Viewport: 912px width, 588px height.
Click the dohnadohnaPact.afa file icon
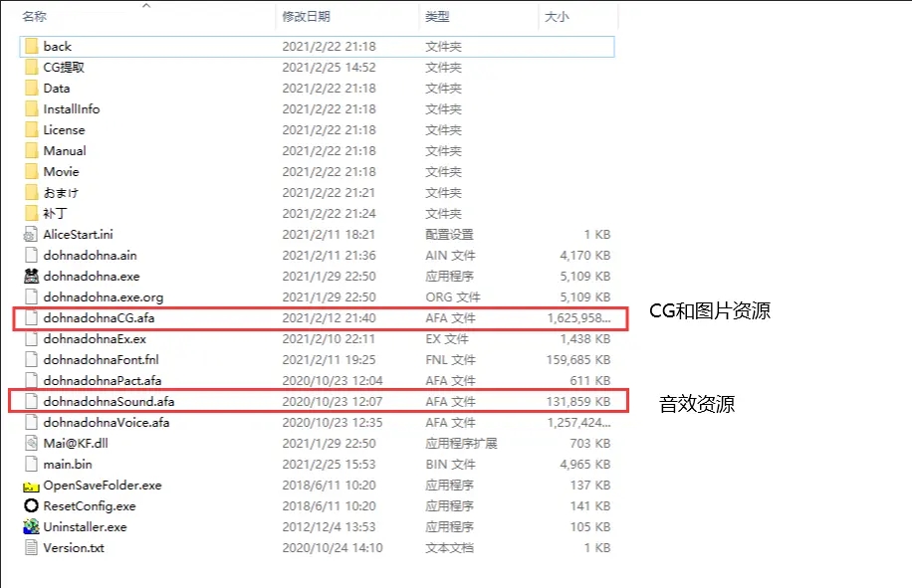coord(32,381)
